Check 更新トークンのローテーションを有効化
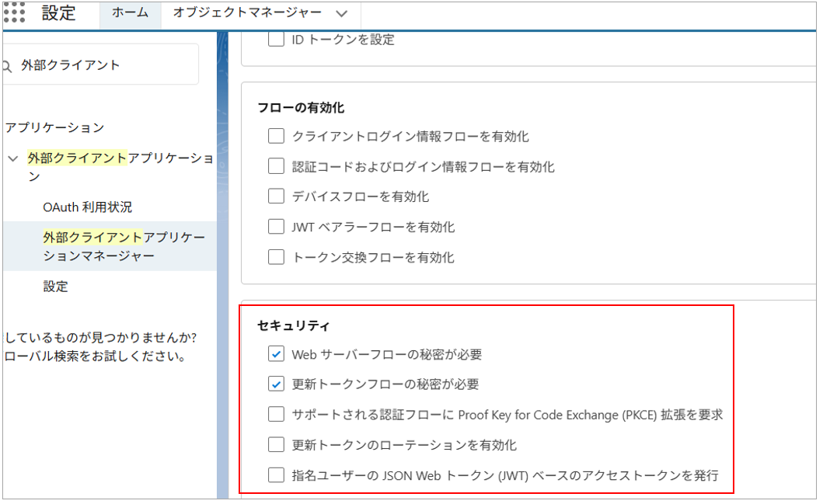Viewport: 823px width, 504px height. (x=276, y=445)
